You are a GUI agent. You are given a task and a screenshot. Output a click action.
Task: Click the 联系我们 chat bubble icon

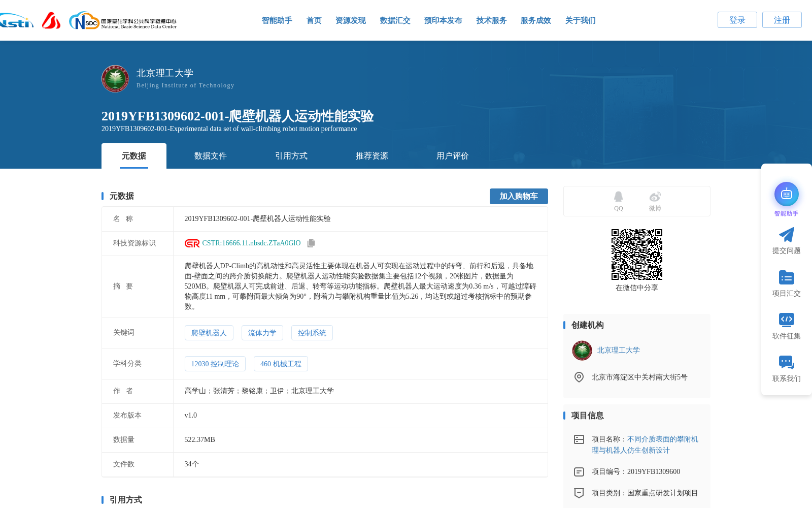[x=787, y=362]
